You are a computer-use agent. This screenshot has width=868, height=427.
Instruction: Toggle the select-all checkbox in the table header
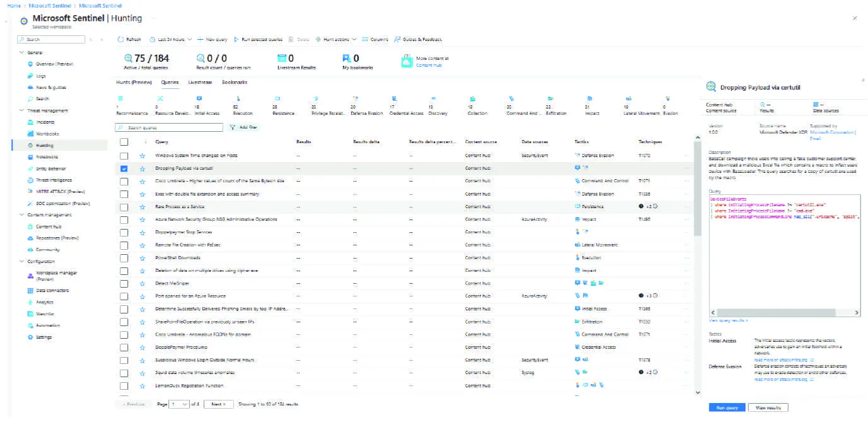(x=124, y=142)
